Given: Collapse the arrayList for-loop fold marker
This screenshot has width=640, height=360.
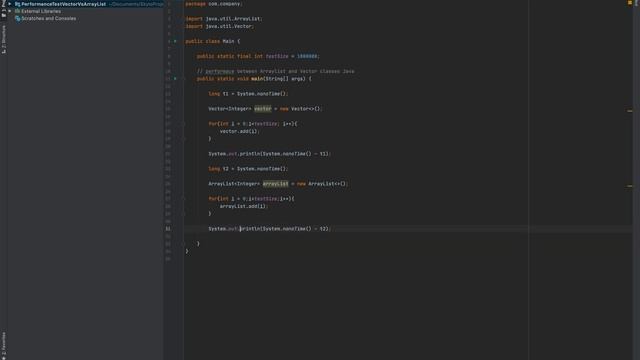Looking at the screenshot, I should 184,199.
